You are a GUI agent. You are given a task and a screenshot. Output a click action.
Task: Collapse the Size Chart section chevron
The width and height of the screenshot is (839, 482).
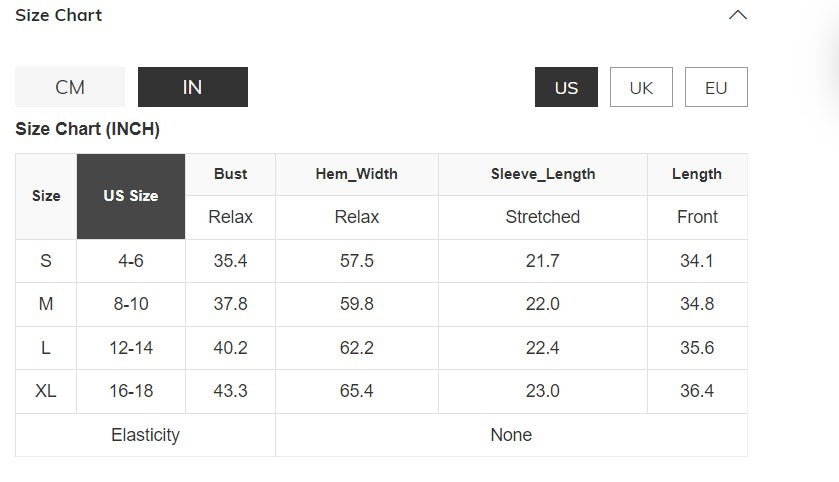pyautogui.click(x=738, y=15)
